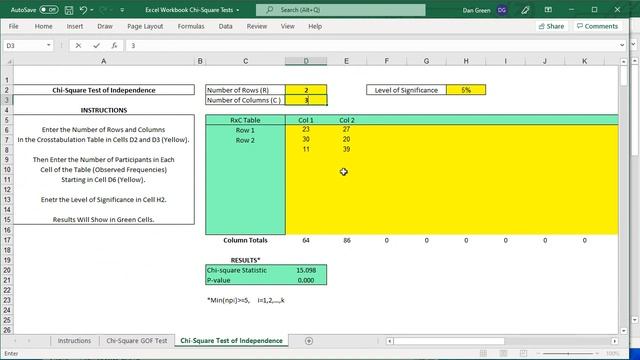Click the Search box in title bar
The height and width of the screenshot is (360, 640).
pos(340,10)
